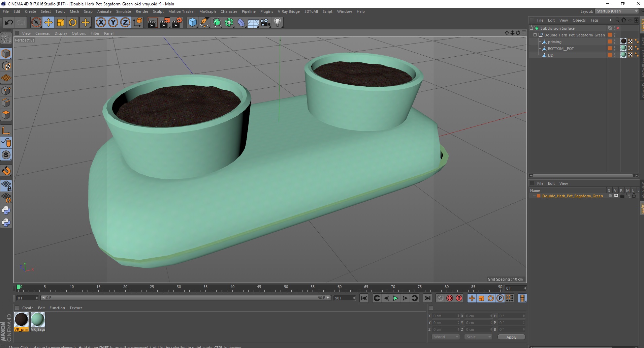Screen dimensions: 644x348
Task: Add a Cube primitive object
Action: 192,23
